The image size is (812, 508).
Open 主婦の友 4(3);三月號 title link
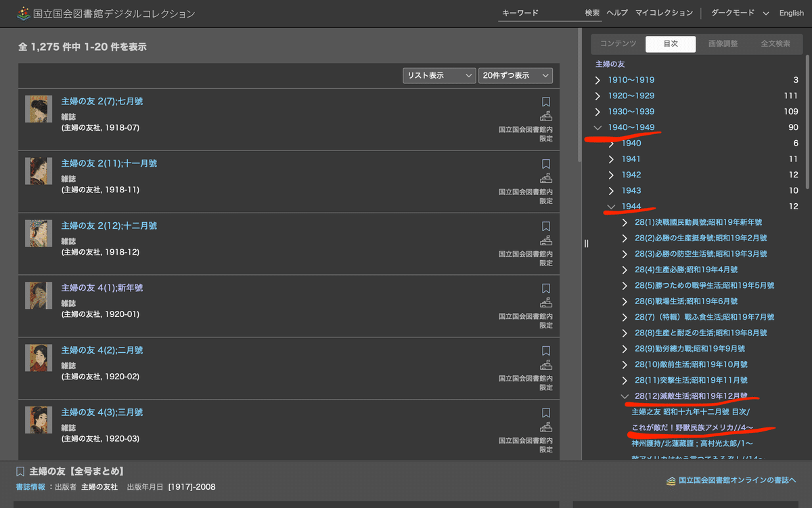point(102,412)
